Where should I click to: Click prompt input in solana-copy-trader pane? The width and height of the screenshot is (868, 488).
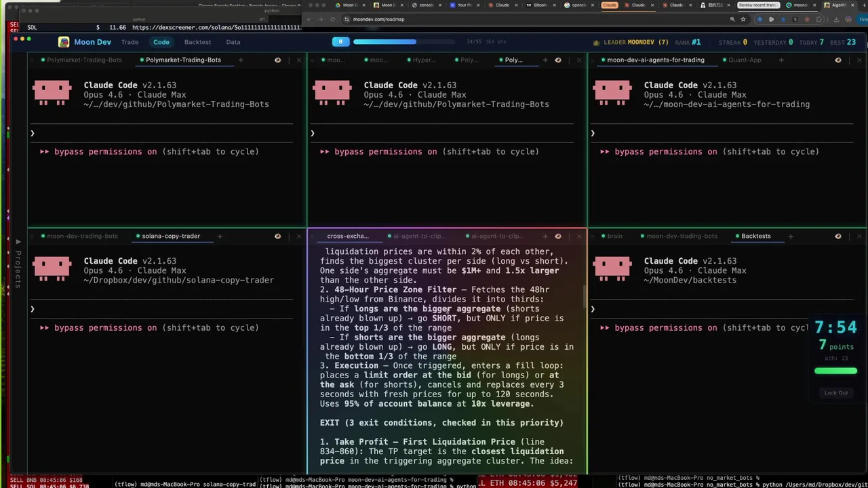pos(161,309)
